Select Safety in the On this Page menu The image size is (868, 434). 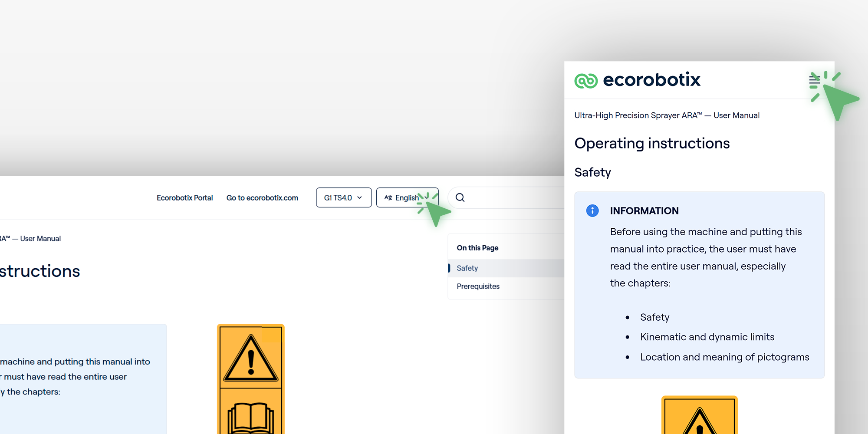(x=467, y=268)
